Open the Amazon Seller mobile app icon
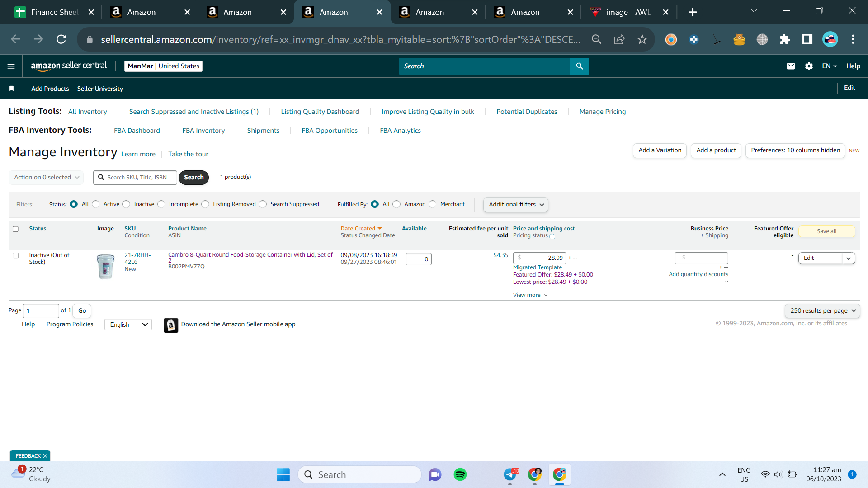Screen dimensions: 868x488 (x=171, y=325)
